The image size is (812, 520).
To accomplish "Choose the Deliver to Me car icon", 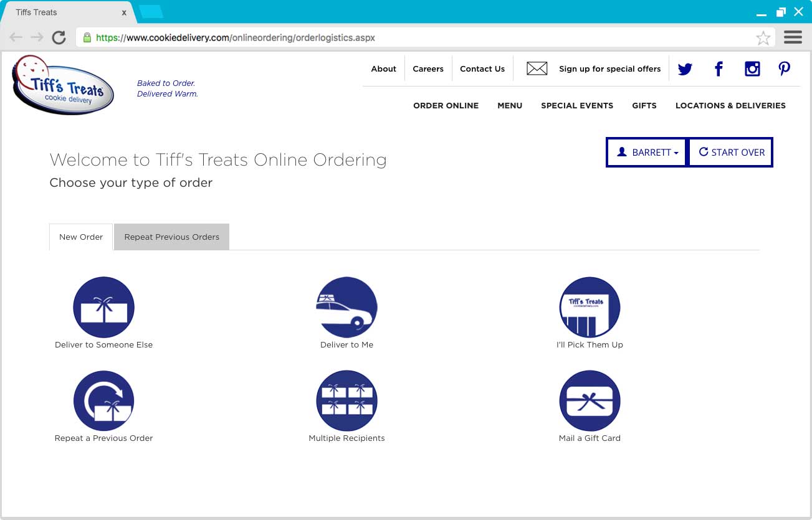I will pos(346,308).
